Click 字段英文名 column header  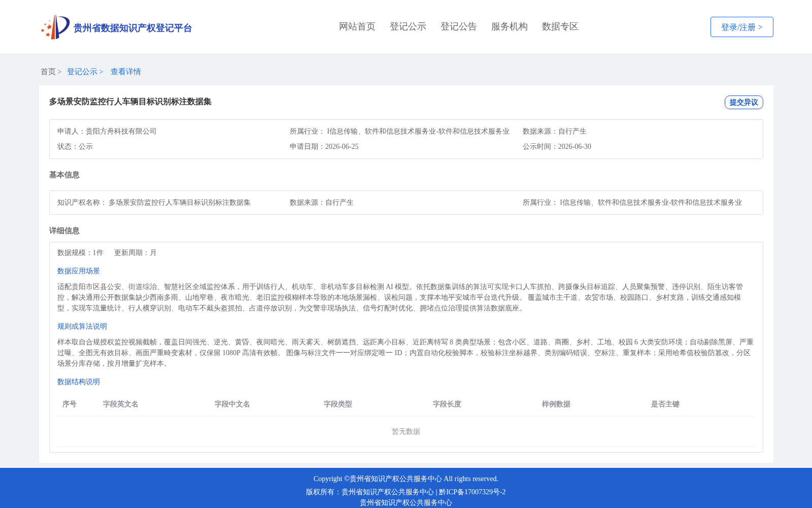[121, 404]
